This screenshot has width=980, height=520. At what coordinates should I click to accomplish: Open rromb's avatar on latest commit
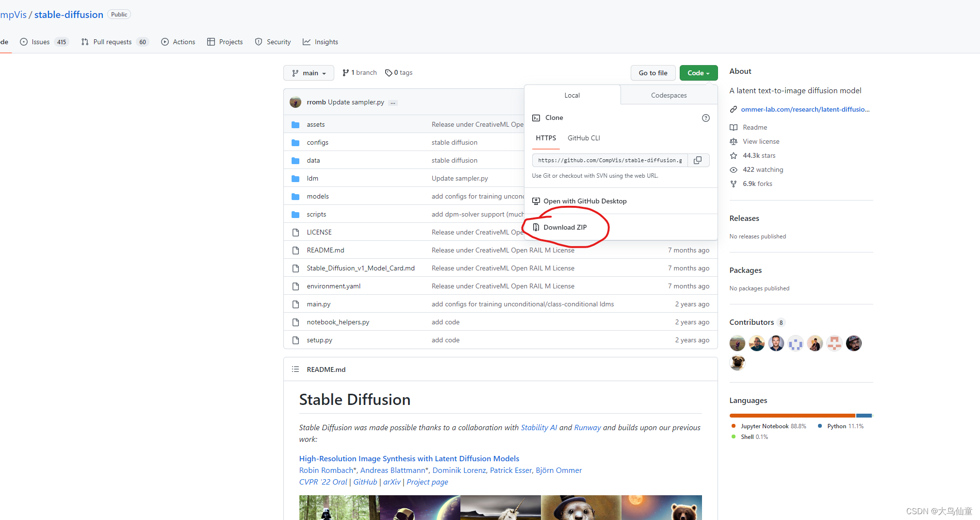pyautogui.click(x=295, y=102)
